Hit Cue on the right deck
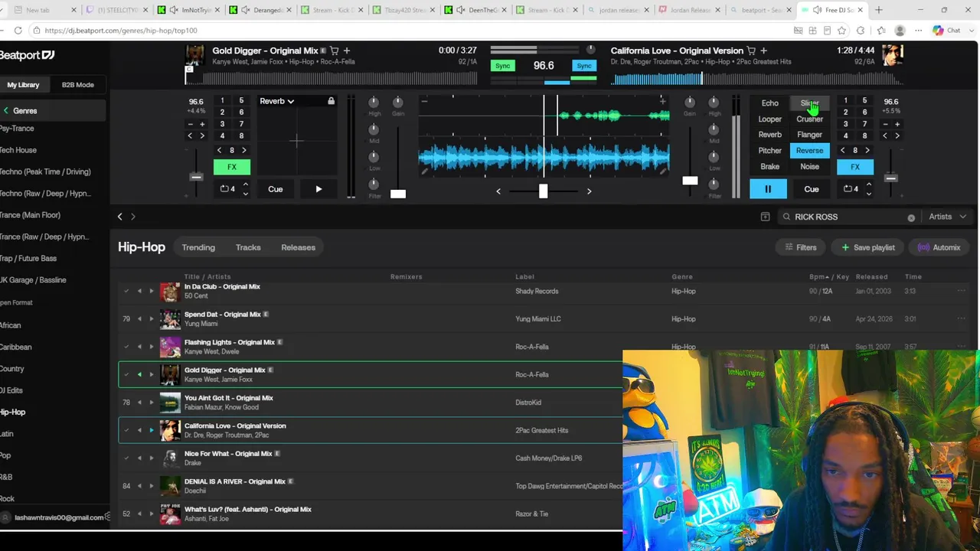Viewport: 980px width, 551px height. 812,189
